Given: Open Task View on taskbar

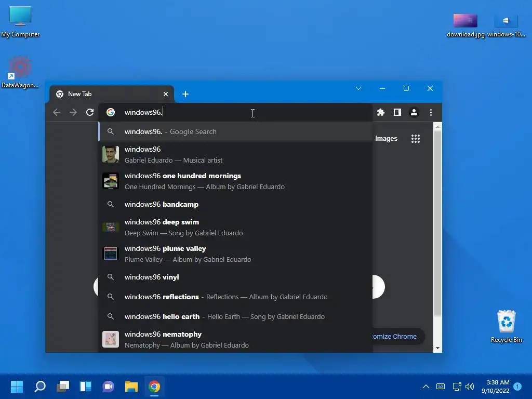Looking at the screenshot, I should point(63,387).
